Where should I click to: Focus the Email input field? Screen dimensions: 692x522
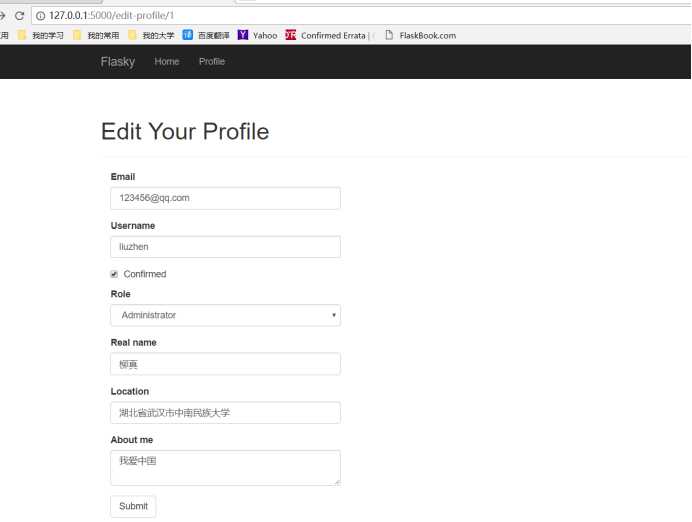pos(226,198)
